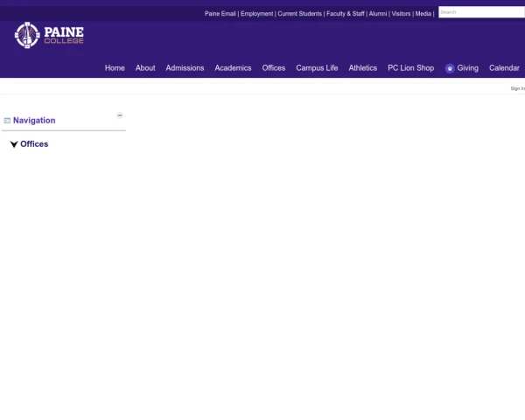Click the Visitors link
The width and height of the screenshot is (525, 420).
coord(401,14)
